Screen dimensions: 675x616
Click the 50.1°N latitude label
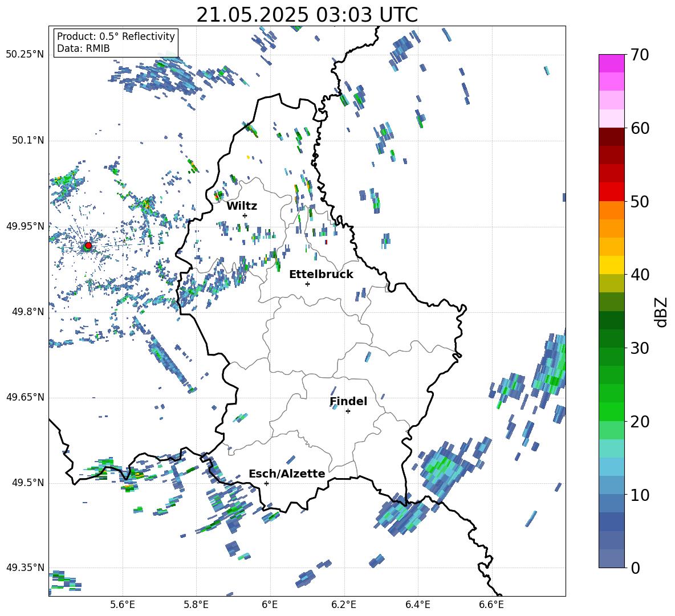pos(28,140)
